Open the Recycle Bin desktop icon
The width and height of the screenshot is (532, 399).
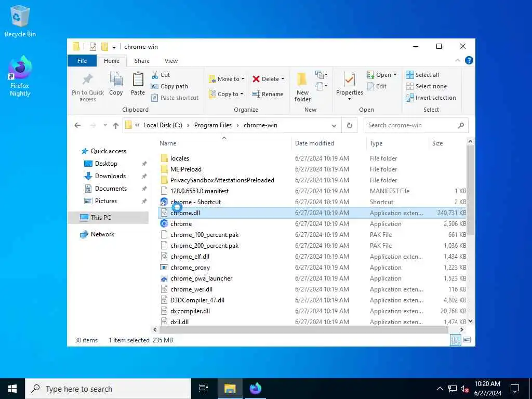(20, 21)
